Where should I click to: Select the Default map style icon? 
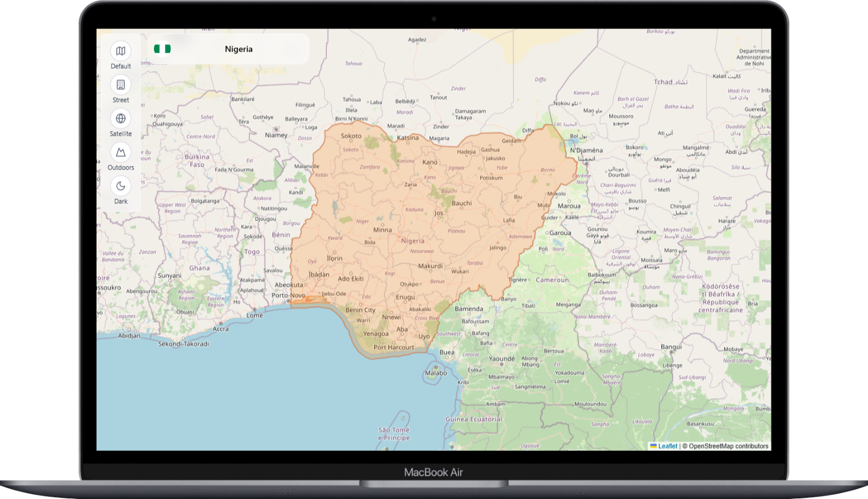tap(120, 50)
